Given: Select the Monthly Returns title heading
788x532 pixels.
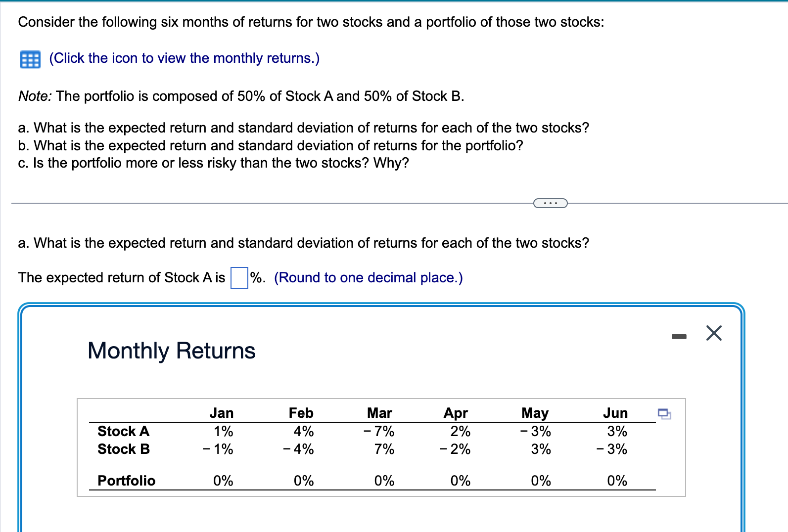Looking at the screenshot, I should click(x=171, y=351).
